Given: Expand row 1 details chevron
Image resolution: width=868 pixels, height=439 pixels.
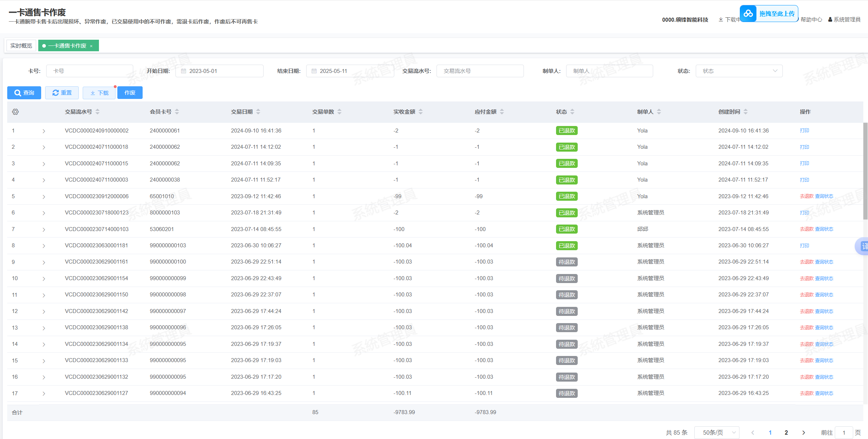Looking at the screenshot, I should click(44, 131).
